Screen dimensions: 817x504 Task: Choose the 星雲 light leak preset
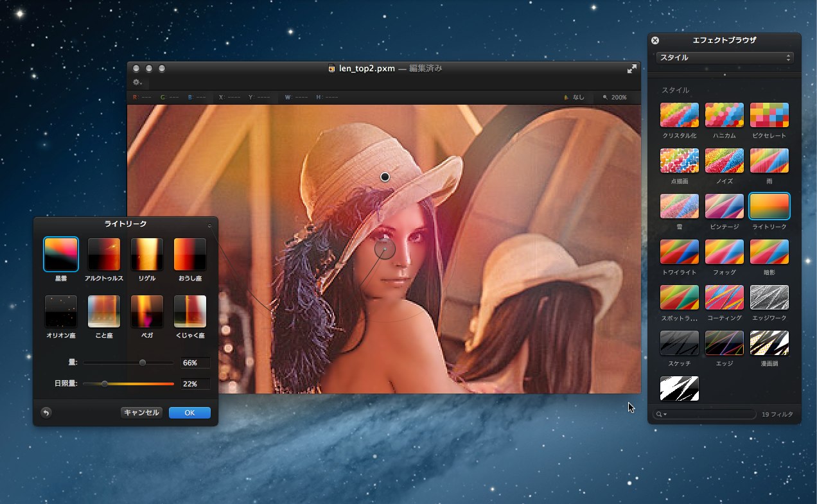[x=61, y=254]
